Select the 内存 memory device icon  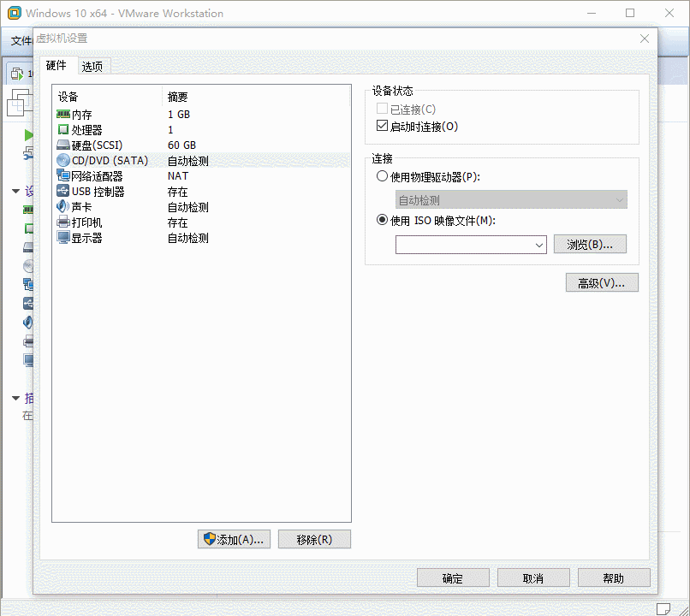click(63, 115)
